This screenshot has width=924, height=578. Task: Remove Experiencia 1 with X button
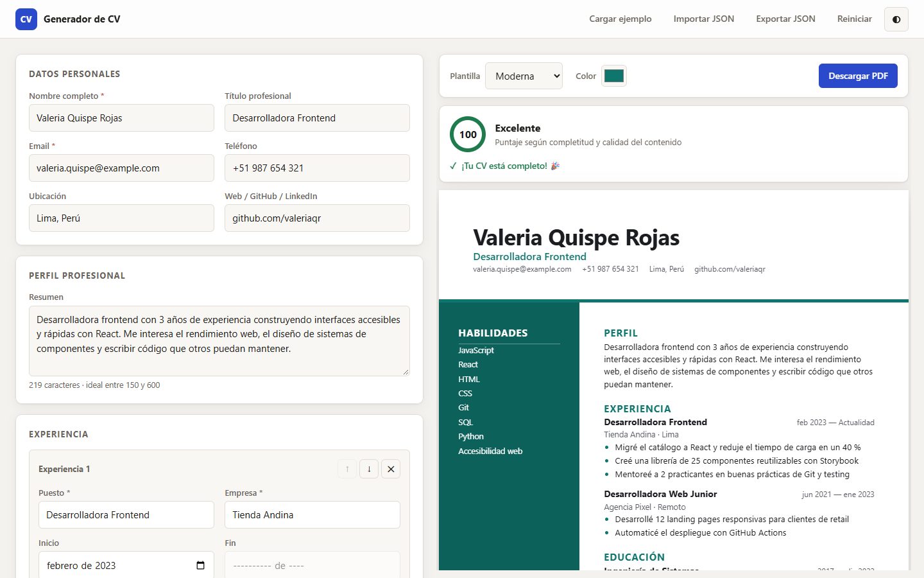[391, 469]
